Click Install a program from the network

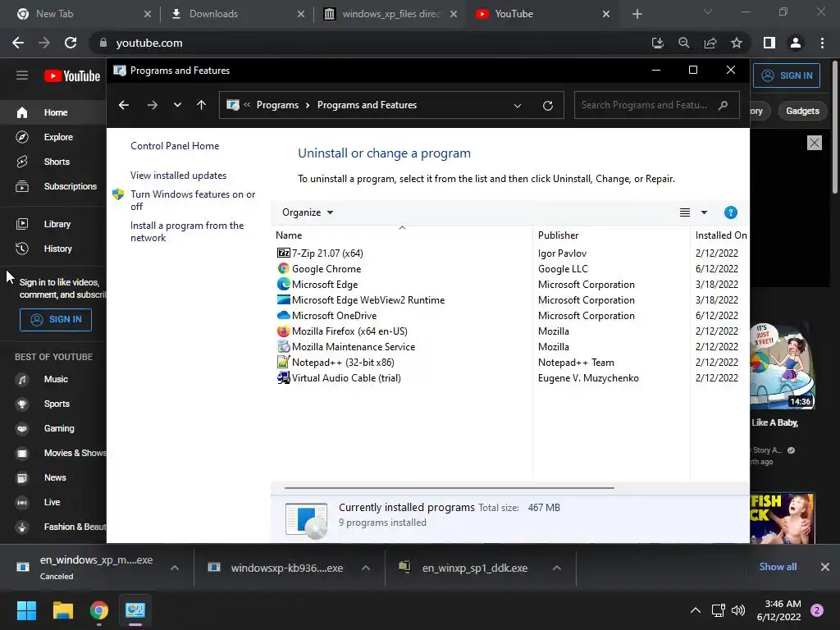coord(187,231)
